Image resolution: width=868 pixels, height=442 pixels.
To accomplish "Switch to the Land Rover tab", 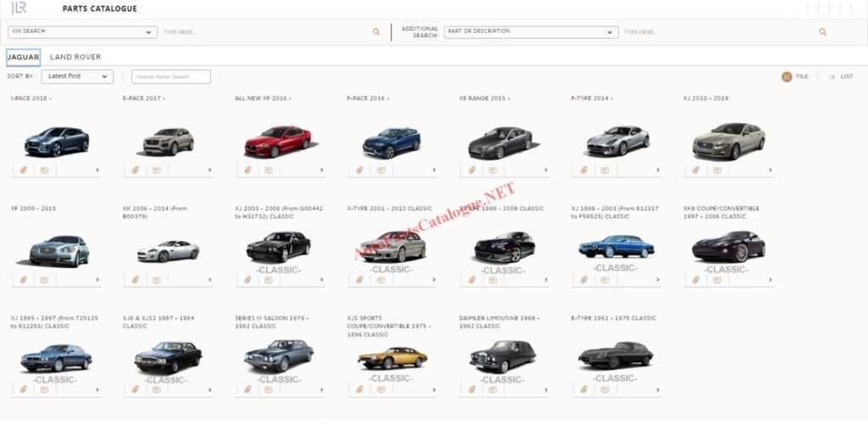I will tap(75, 57).
